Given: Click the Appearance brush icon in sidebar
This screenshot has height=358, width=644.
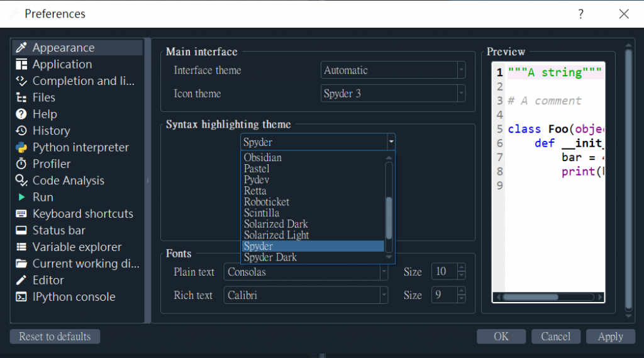Looking at the screenshot, I should coord(21,48).
